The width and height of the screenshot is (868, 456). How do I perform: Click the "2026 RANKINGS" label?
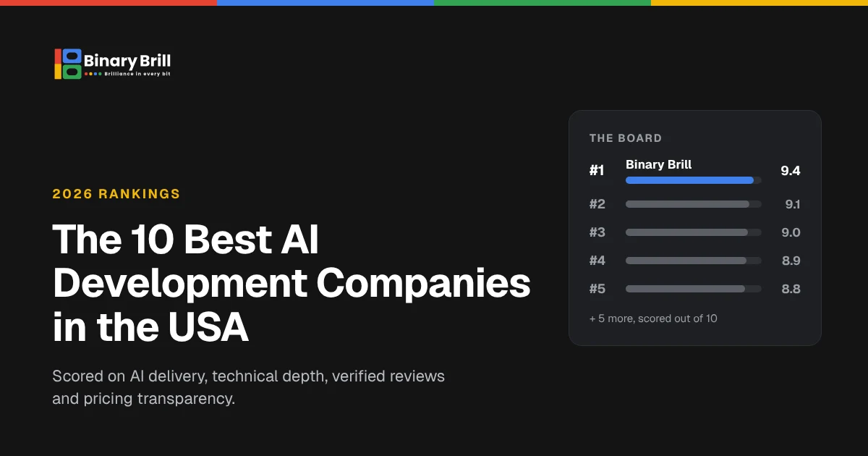tap(116, 194)
